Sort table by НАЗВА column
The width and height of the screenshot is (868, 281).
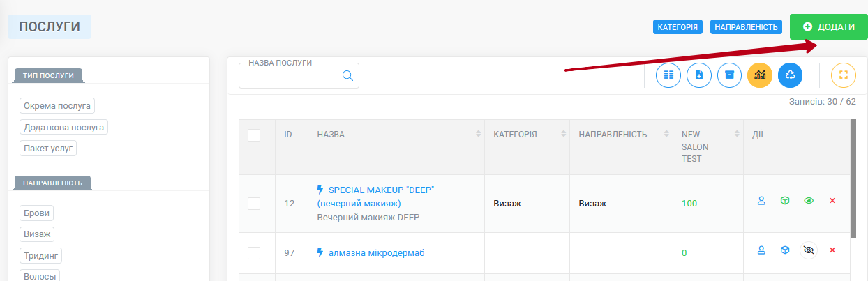click(478, 134)
